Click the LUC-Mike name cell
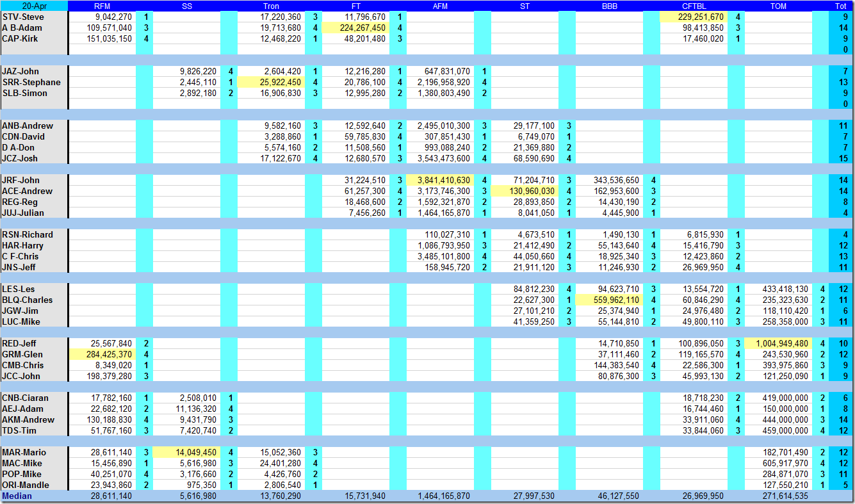This screenshot has height=504, width=855. click(x=34, y=321)
